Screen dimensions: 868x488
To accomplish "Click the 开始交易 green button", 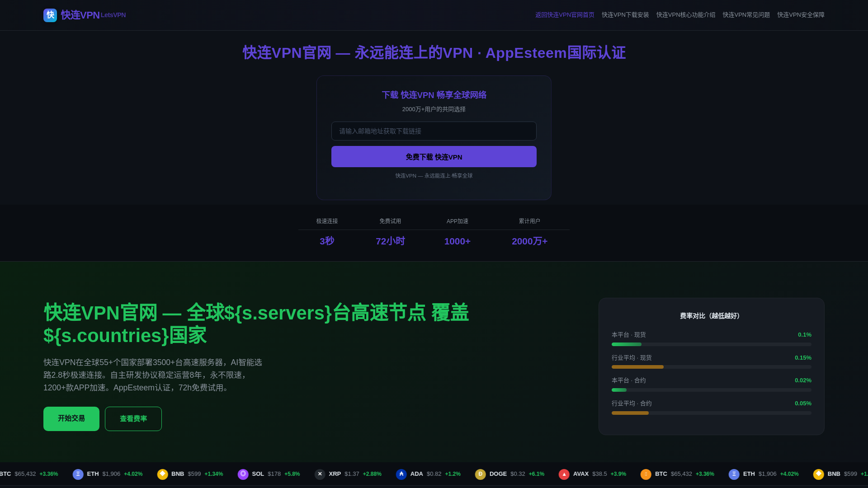I will coord(71,419).
